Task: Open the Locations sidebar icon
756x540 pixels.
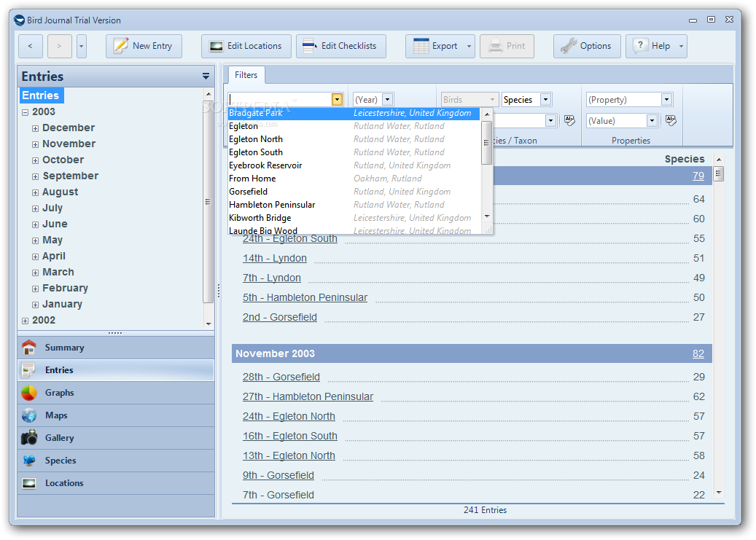Action: click(x=29, y=483)
